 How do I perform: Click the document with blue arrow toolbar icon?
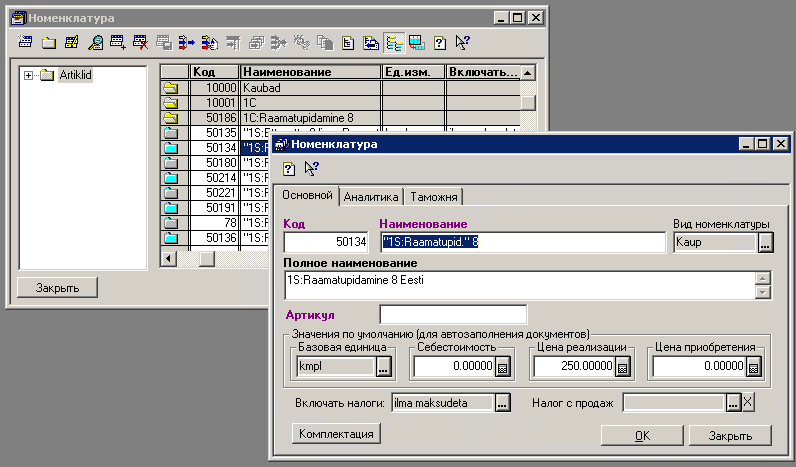pos(371,43)
